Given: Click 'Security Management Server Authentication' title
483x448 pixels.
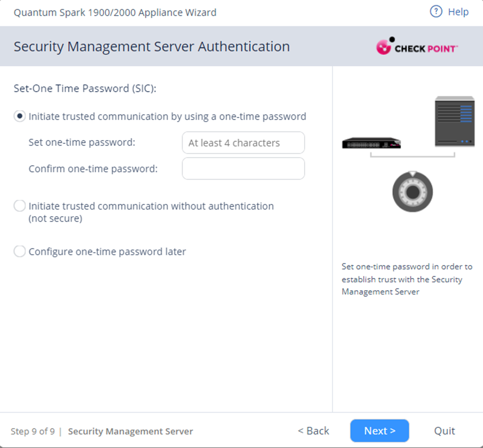Looking at the screenshot, I should click(x=152, y=47).
